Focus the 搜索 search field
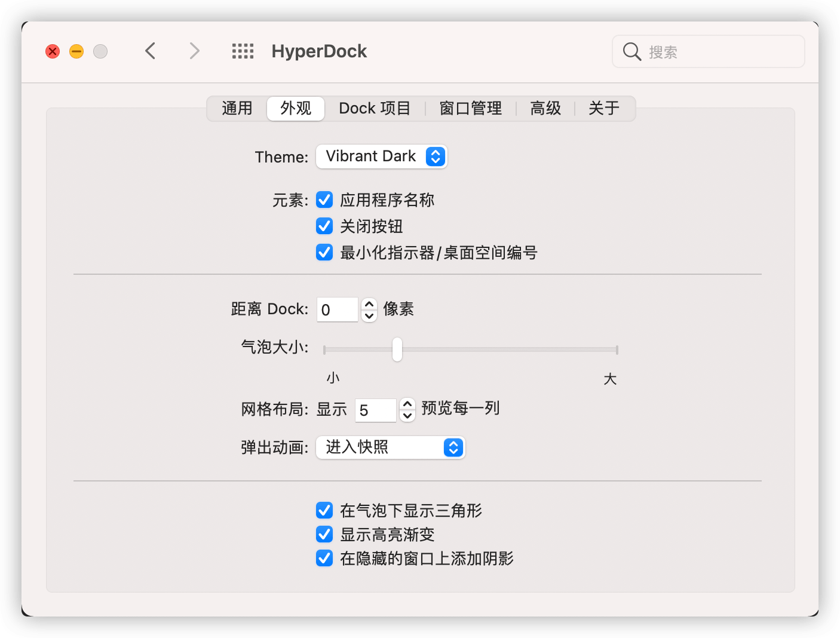This screenshot has width=840, height=638. (708, 51)
